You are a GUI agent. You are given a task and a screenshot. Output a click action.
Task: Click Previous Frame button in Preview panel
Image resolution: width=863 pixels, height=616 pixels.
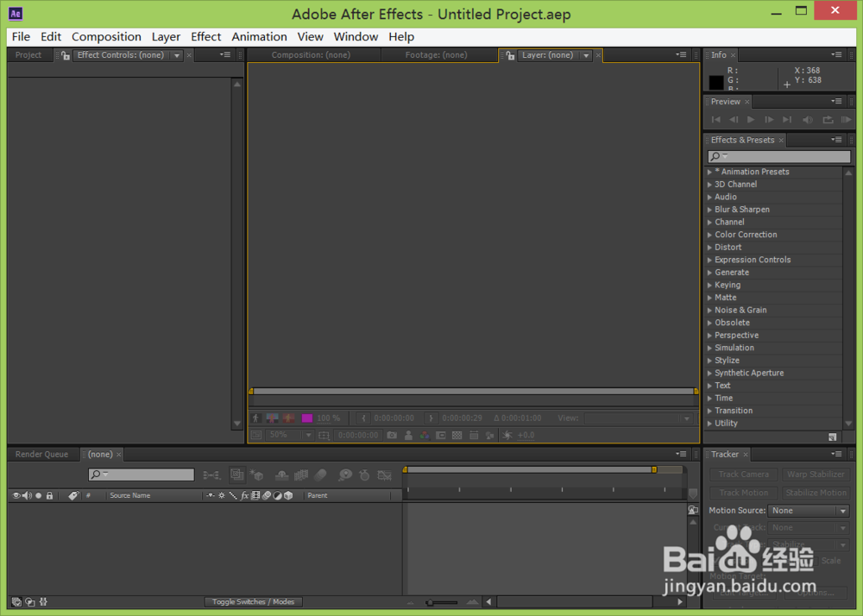[734, 119]
